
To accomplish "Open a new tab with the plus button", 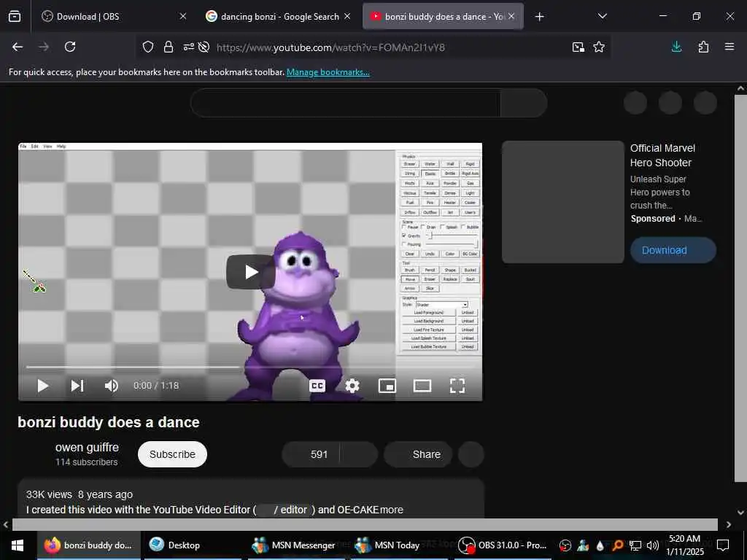I will [539, 17].
